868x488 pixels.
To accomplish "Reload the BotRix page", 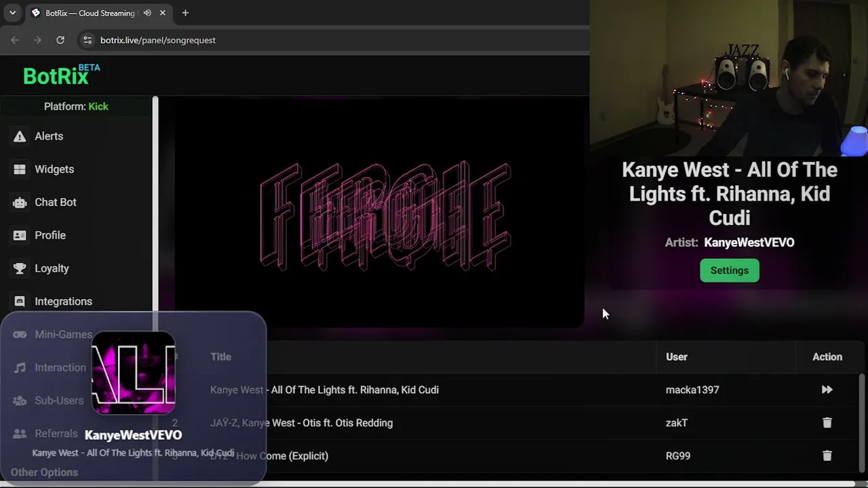I will click(x=60, y=40).
